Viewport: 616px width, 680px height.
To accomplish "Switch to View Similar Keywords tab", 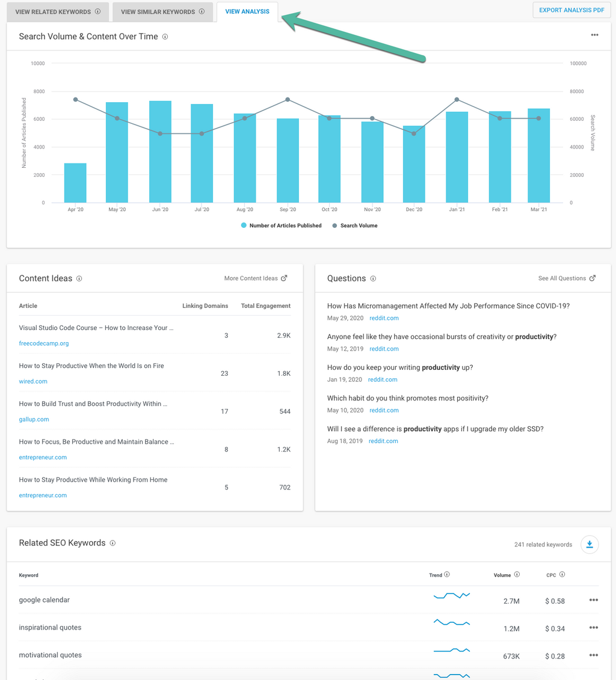I will coord(162,12).
